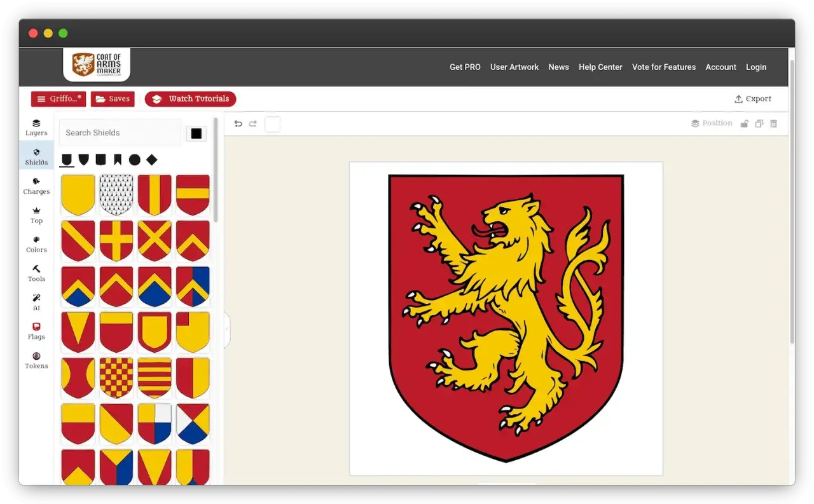Toggle the lock icon in canvas toolbar

744,124
